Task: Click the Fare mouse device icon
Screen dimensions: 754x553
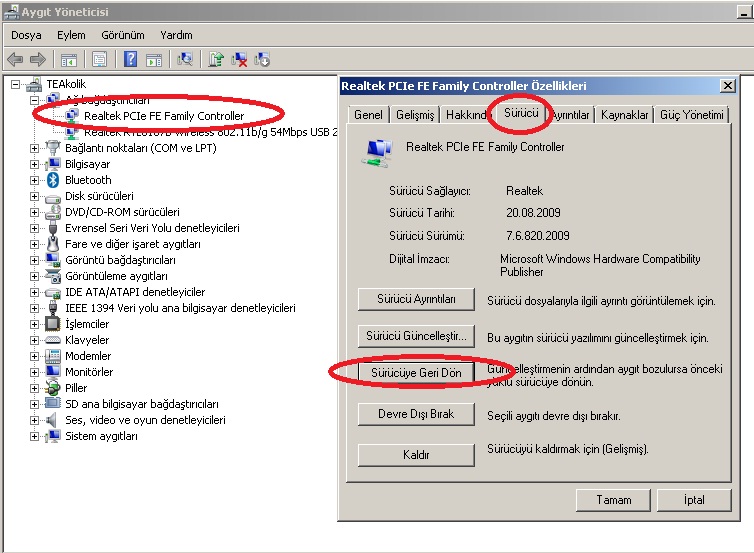Action: coord(52,244)
